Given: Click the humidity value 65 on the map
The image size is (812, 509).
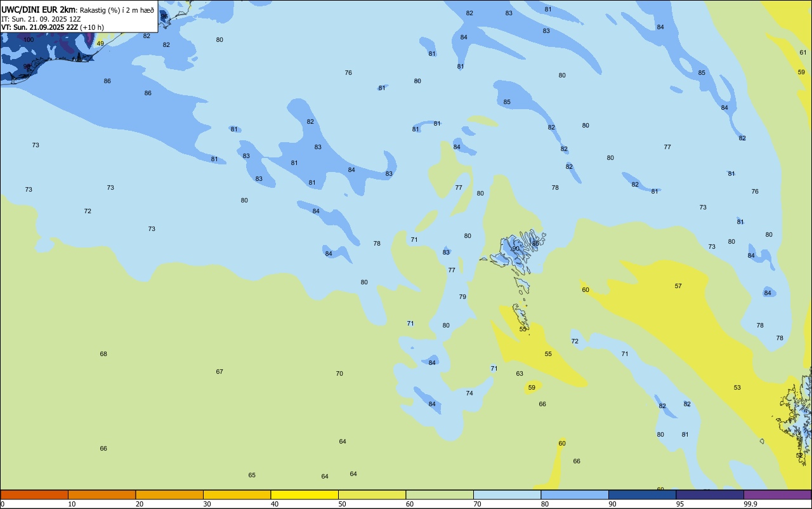Looking at the screenshot, I should [x=252, y=475].
